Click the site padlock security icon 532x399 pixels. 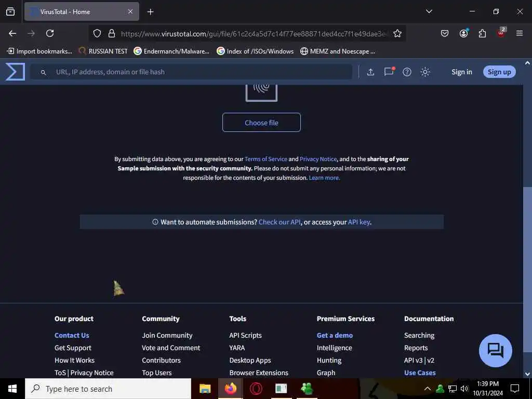(x=112, y=33)
